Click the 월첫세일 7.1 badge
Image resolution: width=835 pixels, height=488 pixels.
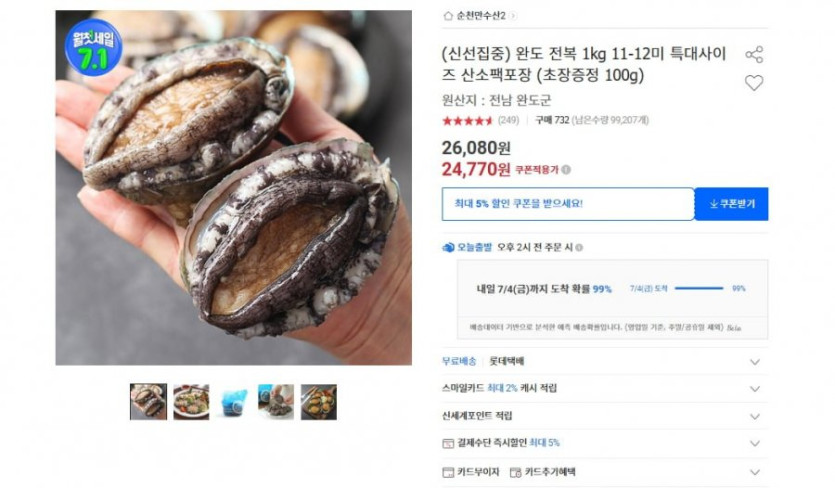click(x=93, y=48)
